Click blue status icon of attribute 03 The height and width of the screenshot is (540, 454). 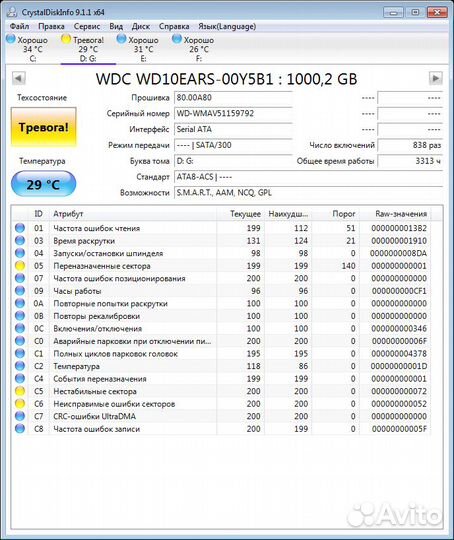click(20, 240)
